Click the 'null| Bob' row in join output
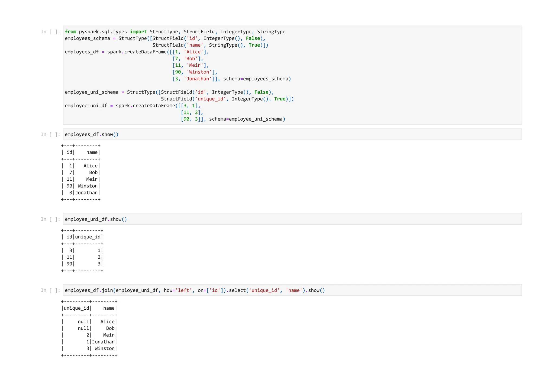The image size is (555, 392). coord(89,328)
